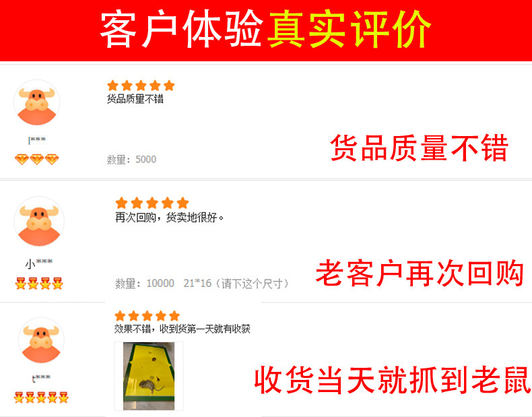Viewport: 532px width, 417px height.
Task: Click the review text 货品质量不错
Action: click(x=135, y=99)
